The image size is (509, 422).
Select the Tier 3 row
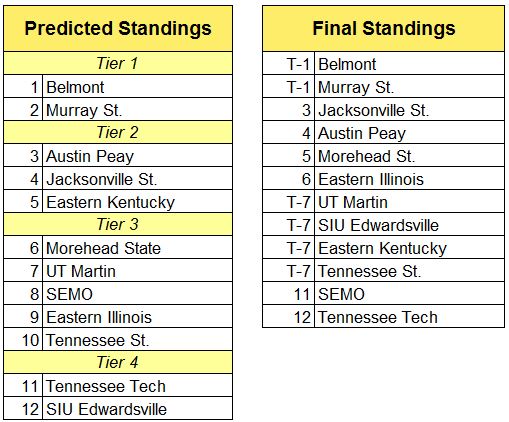pyautogui.click(x=118, y=224)
